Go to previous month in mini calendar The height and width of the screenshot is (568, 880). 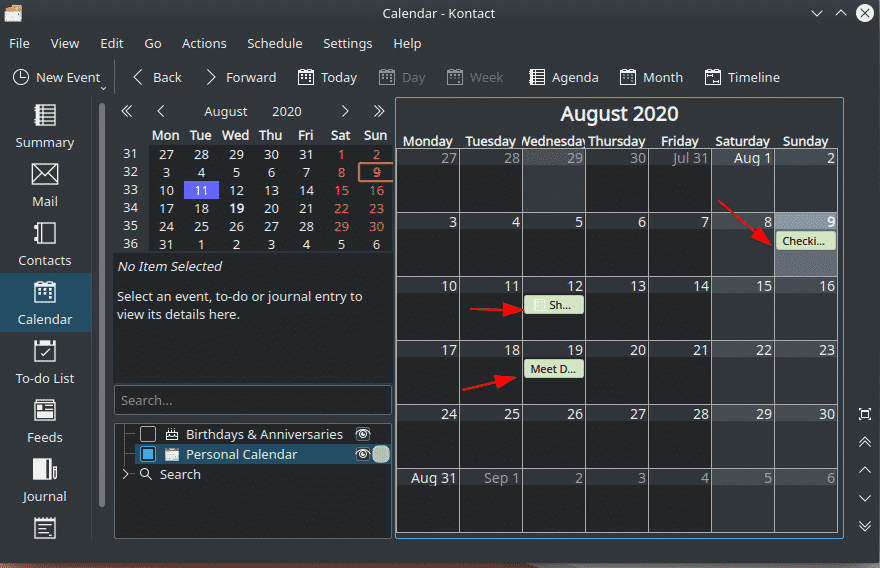tap(161, 111)
